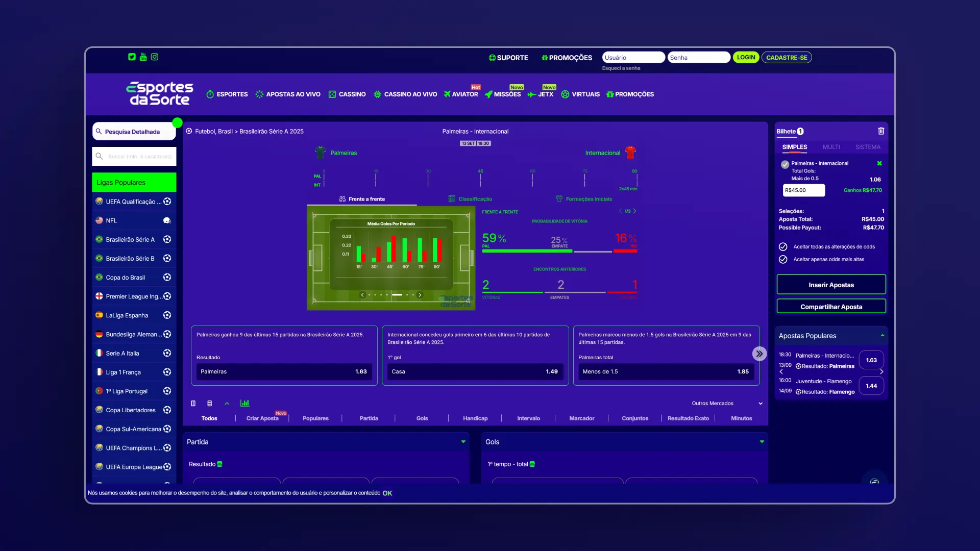The image size is (980, 551).
Task: Go to next field statistic slide
Action: [420, 295]
